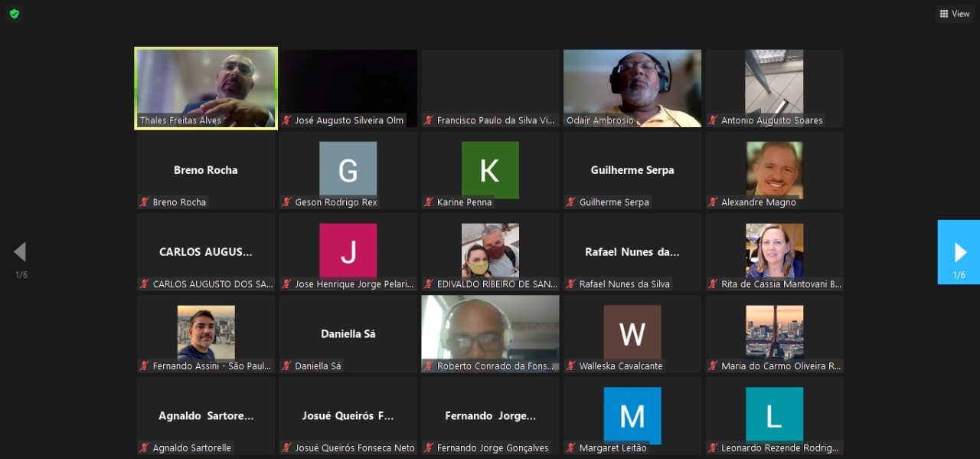Viewport: 980px width, 459px height.
Task: Click Roberto Conrado da Fonseca's video
Action: pyautogui.click(x=490, y=329)
